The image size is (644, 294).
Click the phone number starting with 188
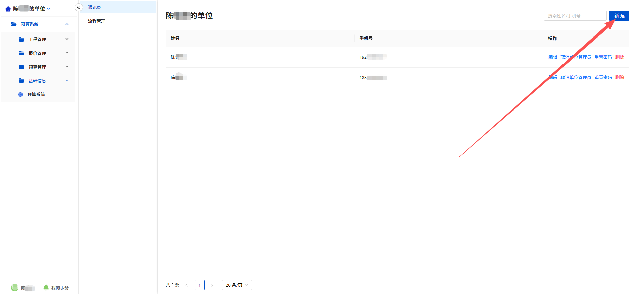pos(373,78)
